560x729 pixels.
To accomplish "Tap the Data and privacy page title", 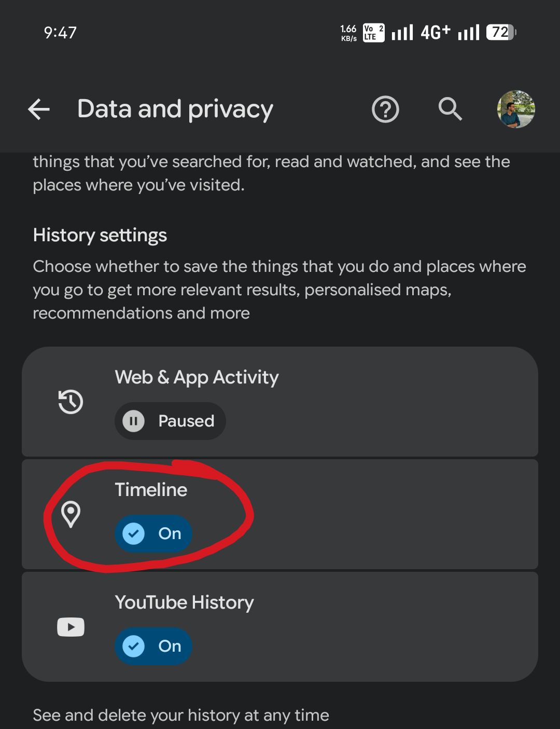I will click(x=175, y=109).
